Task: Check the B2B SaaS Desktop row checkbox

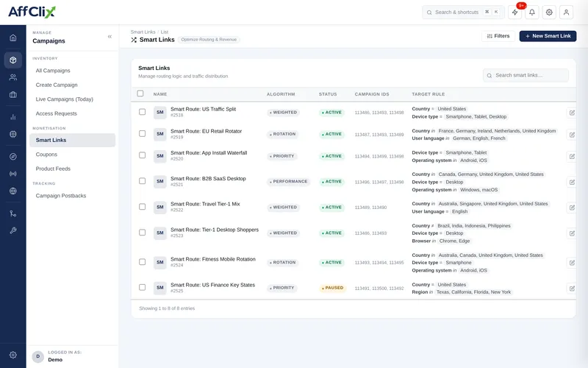Action: [x=142, y=181]
